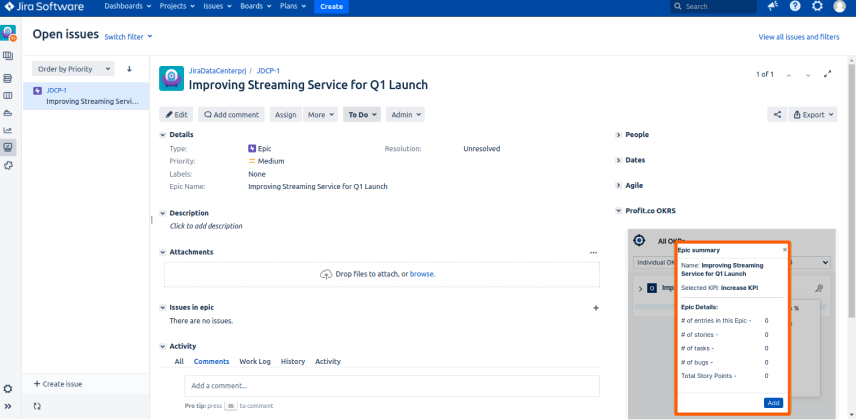Open the feedback megaphone icon
The height and width of the screenshot is (420, 856).
(x=773, y=7)
